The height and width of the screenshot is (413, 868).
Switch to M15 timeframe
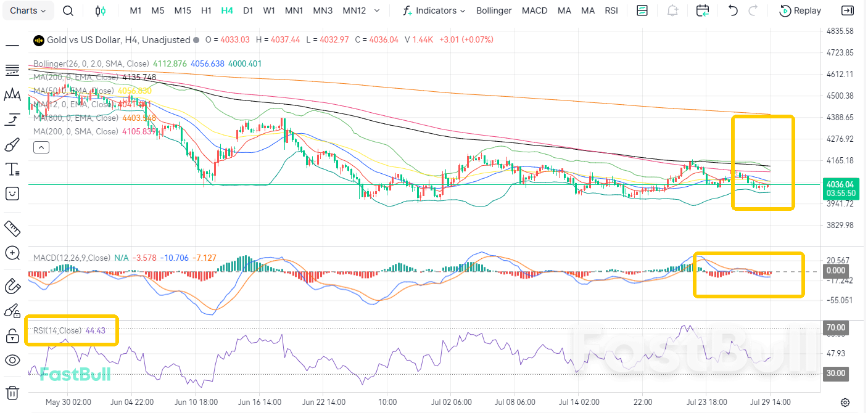tap(183, 10)
